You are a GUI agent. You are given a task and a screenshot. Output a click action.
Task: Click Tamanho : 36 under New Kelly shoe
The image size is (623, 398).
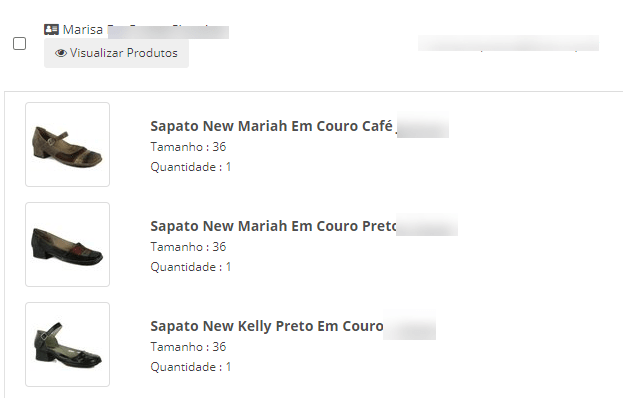188,347
